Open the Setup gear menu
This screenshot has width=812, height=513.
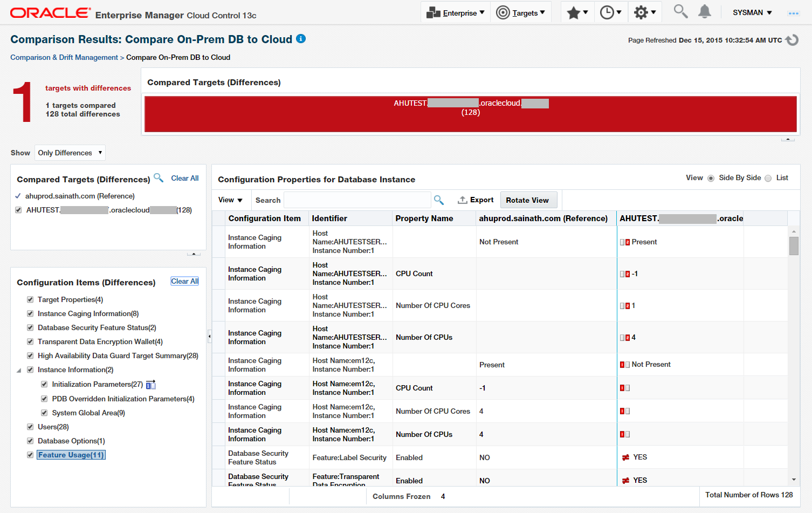point(644,12)
